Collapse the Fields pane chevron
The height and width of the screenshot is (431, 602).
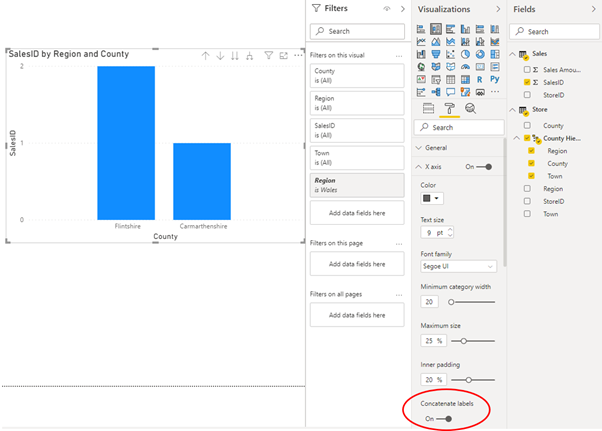594,9
